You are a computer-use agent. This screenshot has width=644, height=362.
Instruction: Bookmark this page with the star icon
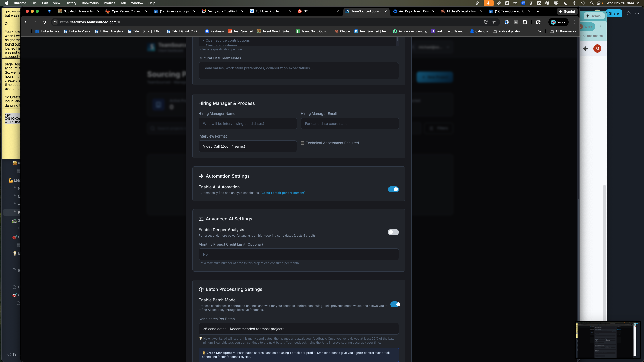(x=494, y=22)
